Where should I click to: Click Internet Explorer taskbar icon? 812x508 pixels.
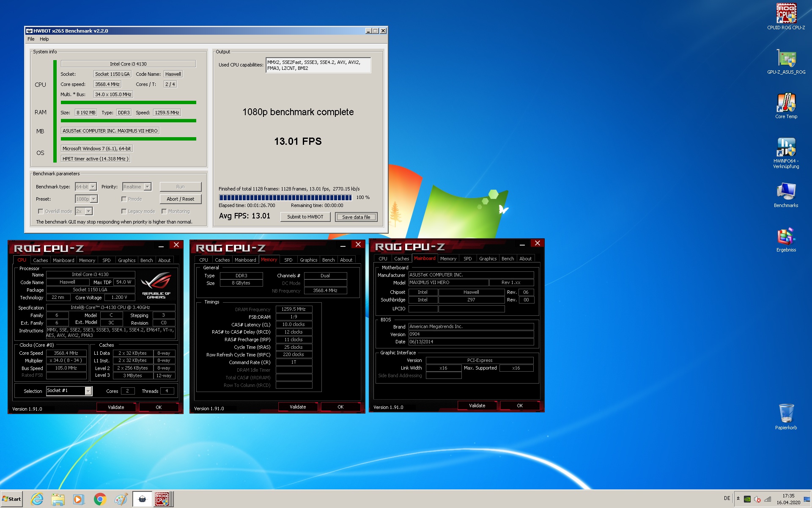click(37, 499)
